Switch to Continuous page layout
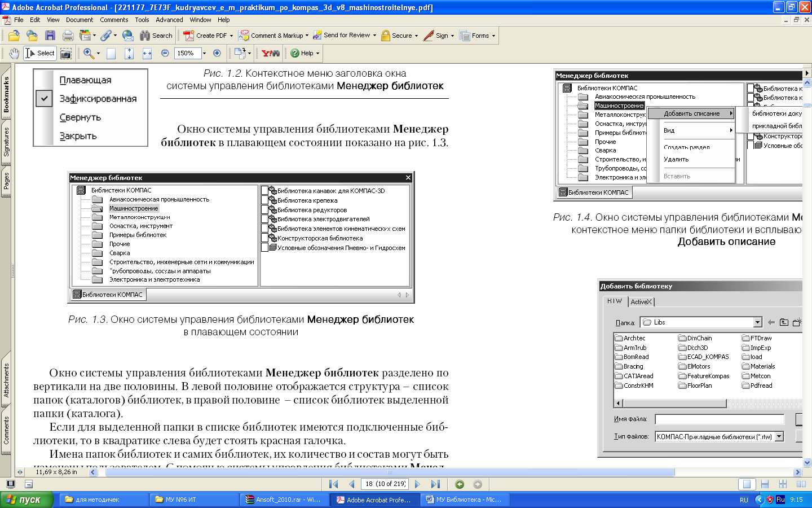 coord(765,484)
